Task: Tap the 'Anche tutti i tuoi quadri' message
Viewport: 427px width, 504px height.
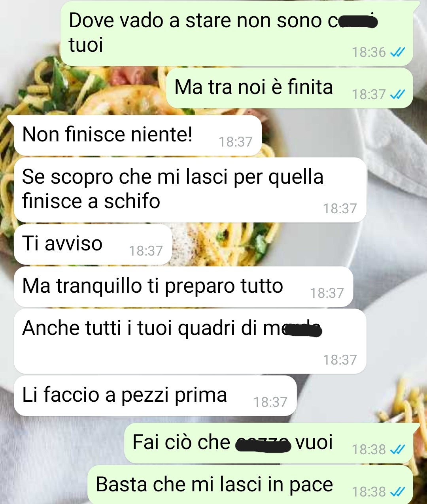Action: click(190, 341)
